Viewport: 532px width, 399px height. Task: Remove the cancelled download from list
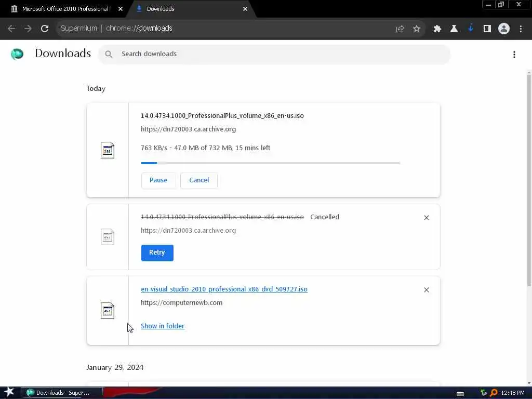coord(427,218)
